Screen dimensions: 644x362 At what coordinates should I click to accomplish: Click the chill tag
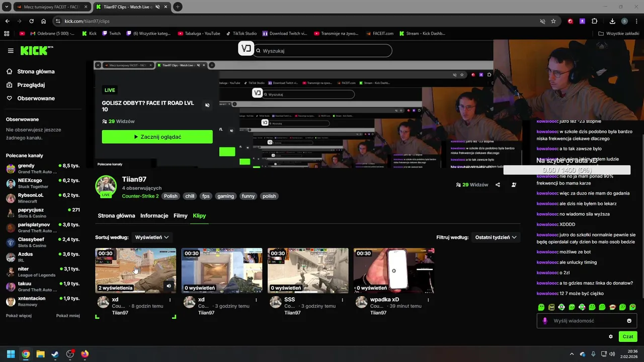[190, 196]
